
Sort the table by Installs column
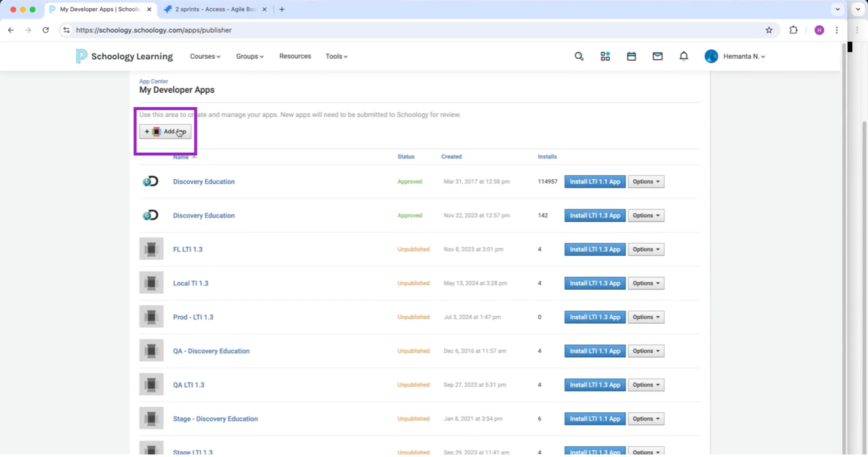(x=547, y=157)
